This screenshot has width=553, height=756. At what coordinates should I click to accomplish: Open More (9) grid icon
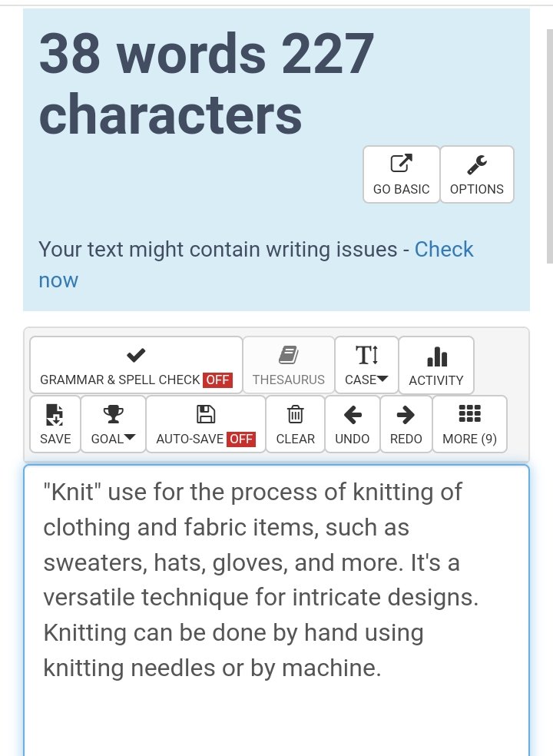(x=469, y=413)
